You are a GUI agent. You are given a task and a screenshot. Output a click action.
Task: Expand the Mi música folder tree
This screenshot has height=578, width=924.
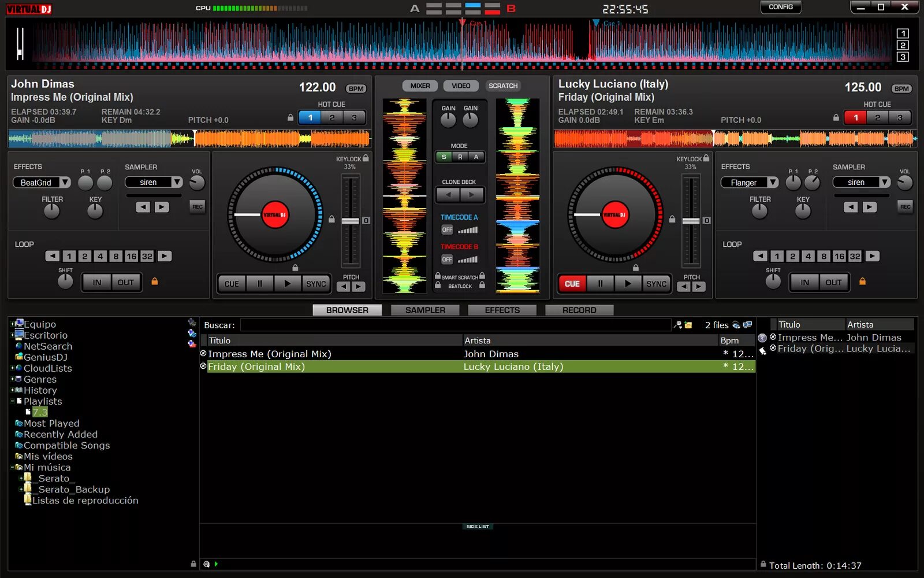[x=13, y=467]
